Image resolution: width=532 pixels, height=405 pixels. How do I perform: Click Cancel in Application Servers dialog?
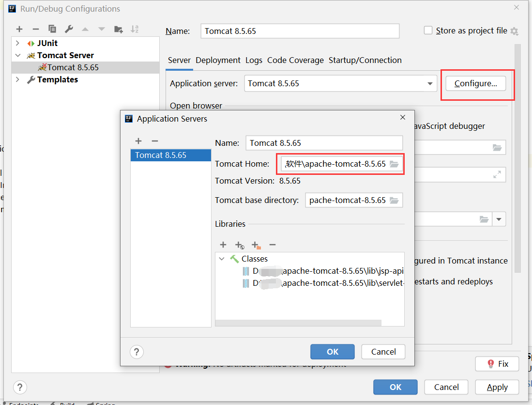pyautogui.click(x=383, y=352)
